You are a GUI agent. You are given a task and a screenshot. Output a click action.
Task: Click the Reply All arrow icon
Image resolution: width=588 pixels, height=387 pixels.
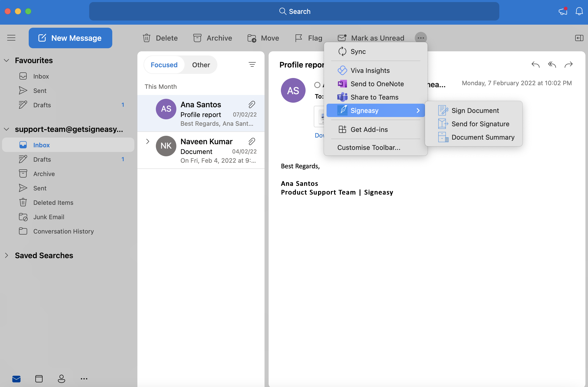point(552,65)
